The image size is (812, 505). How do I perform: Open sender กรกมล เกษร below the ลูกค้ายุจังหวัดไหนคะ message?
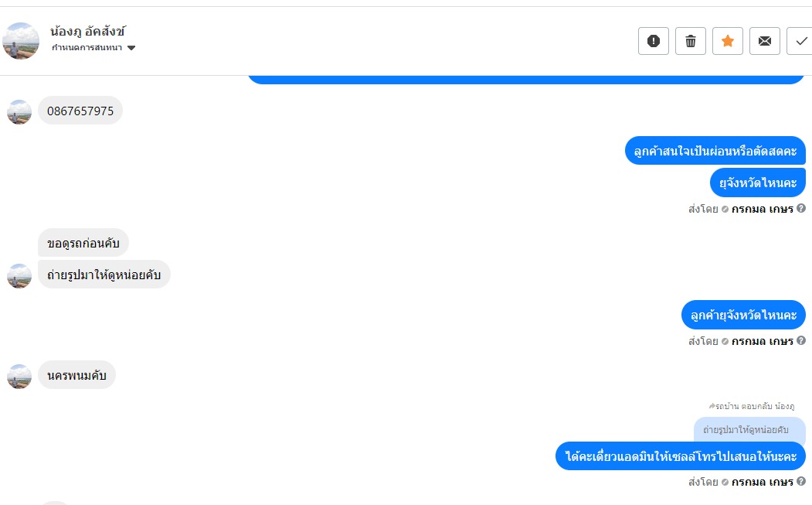click(x=762, y=341)
